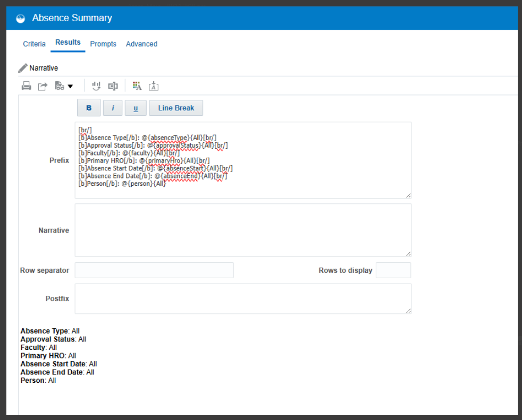Image resolution: width=522 pixels, height=420 pixels.
Task: Click the rename view icon
Action: pos(112,85)
